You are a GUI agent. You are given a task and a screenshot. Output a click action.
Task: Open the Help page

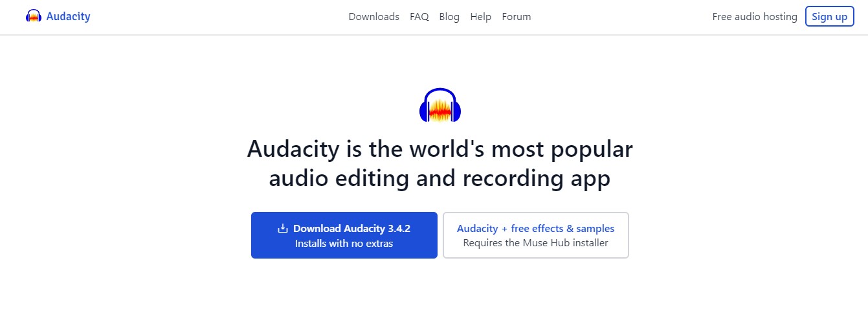[x=480, y=17]
